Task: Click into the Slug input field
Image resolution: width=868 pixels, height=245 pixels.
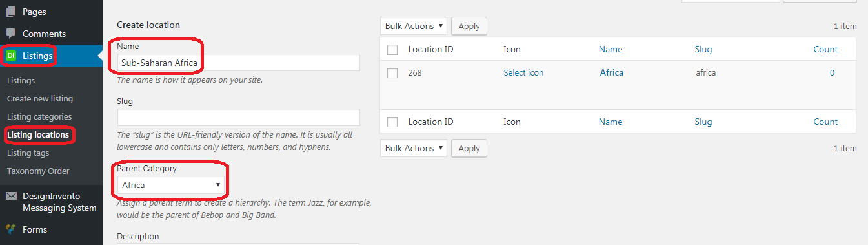Action: (x=239, y=118)
